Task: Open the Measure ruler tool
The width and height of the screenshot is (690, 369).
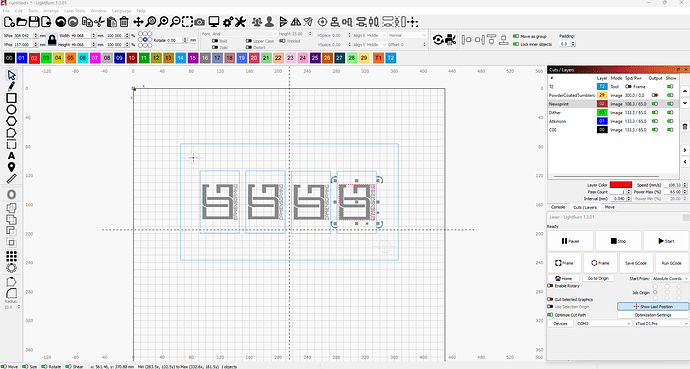Action: (x=11, y=179)
